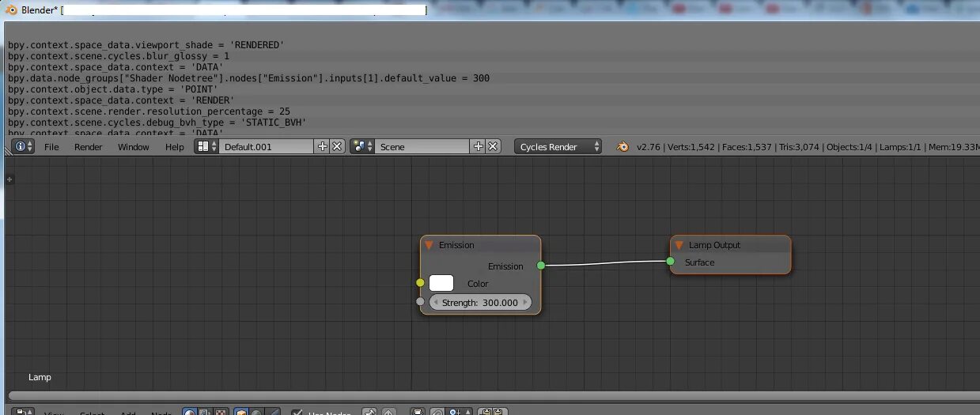Click the Default.001 layout name field
Viewport: 980px width, 415px height.
pos(267,146)
